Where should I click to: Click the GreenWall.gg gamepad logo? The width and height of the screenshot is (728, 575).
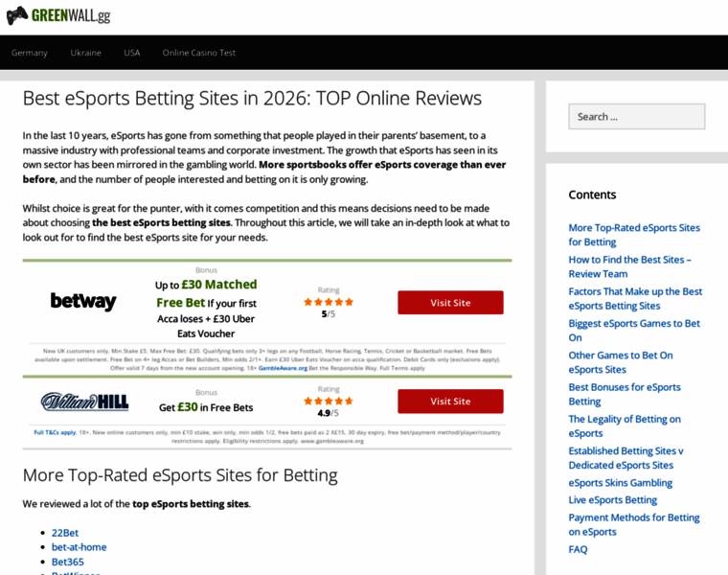tap(58, 15)
